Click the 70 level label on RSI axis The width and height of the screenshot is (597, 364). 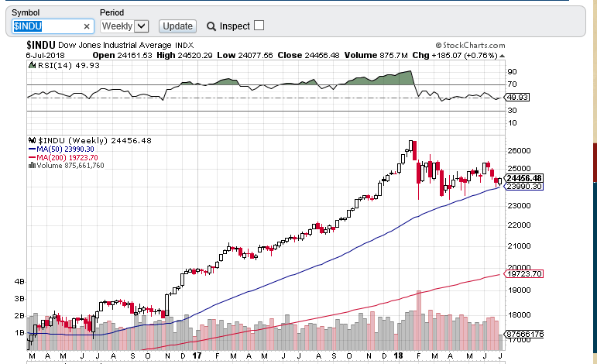(x=512, y=84)
